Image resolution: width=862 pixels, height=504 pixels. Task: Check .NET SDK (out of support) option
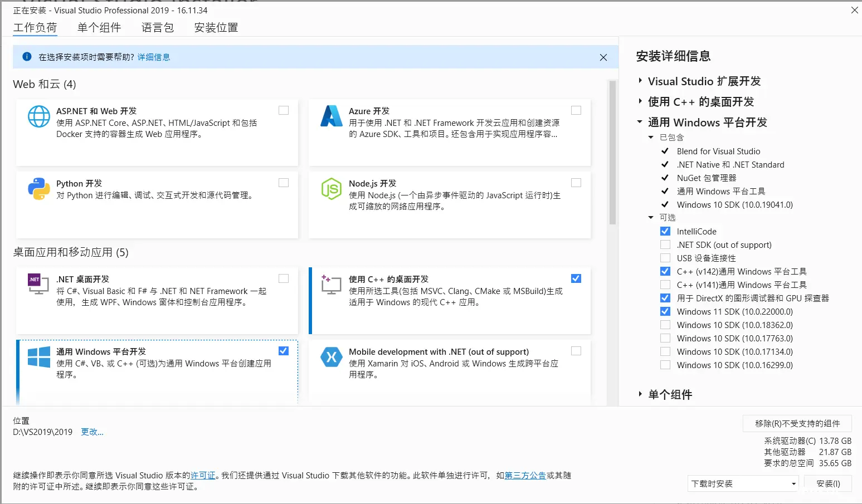click(x=665, y=244)
